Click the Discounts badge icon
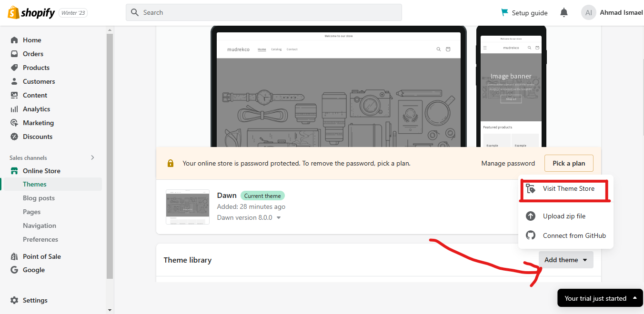 coord(14,137)
